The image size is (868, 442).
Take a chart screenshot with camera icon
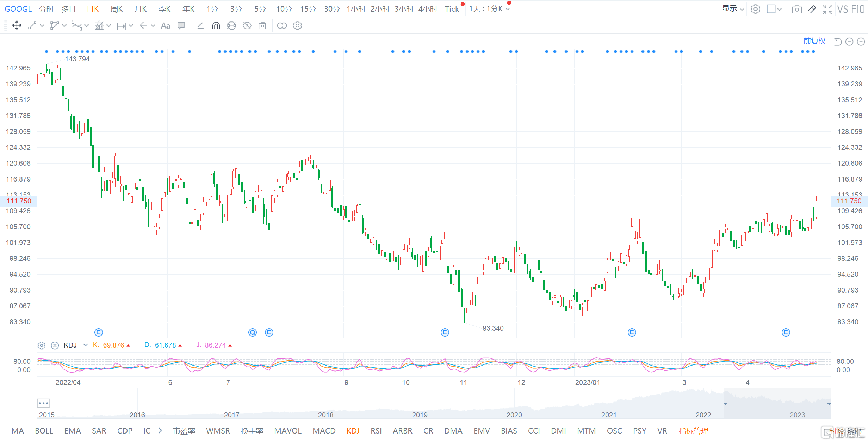point(796,9)
